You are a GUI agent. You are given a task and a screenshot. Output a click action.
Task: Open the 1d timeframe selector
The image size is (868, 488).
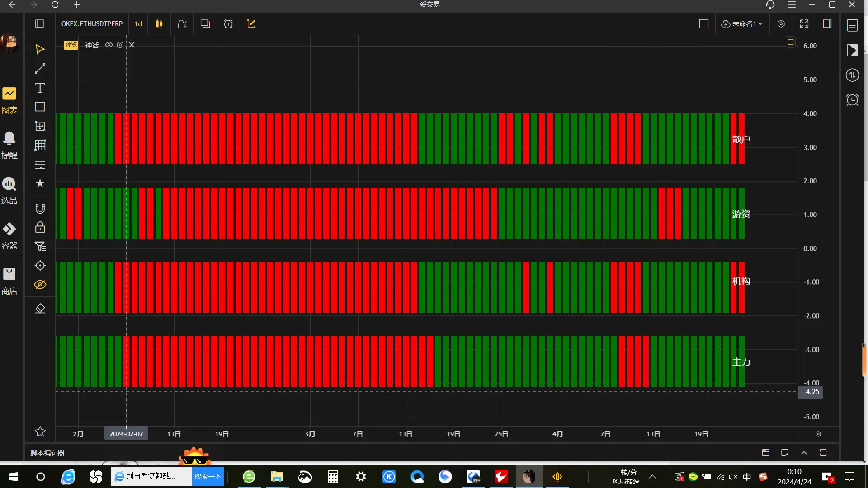[x=138, y=24]
